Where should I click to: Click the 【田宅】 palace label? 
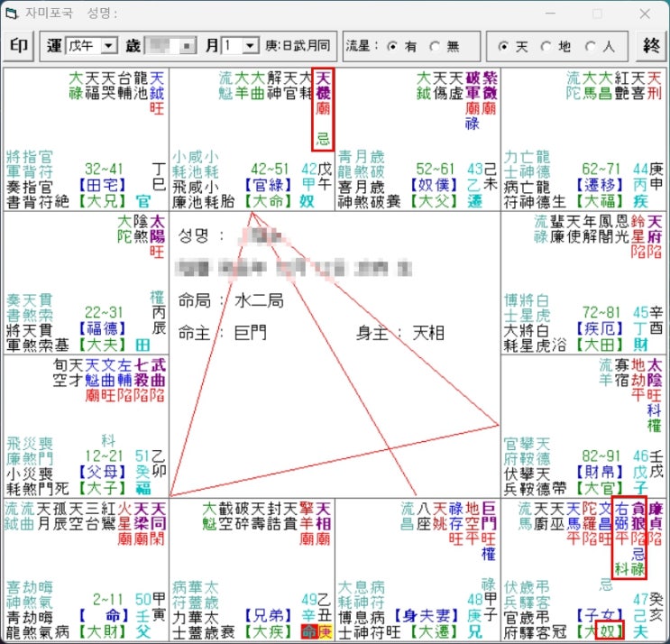click(x=102, y=186)
